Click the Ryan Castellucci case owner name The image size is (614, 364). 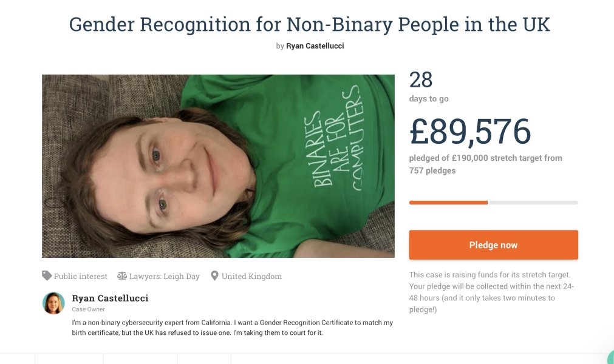pyautogui.click(x=110, y=298)
